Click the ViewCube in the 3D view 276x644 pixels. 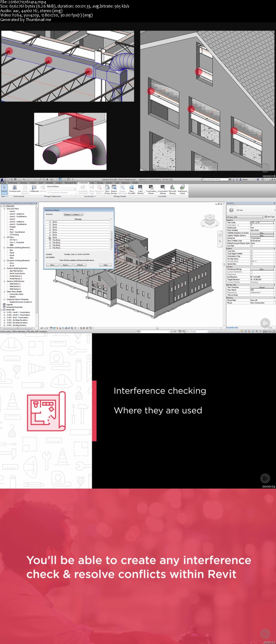point(209,220)
